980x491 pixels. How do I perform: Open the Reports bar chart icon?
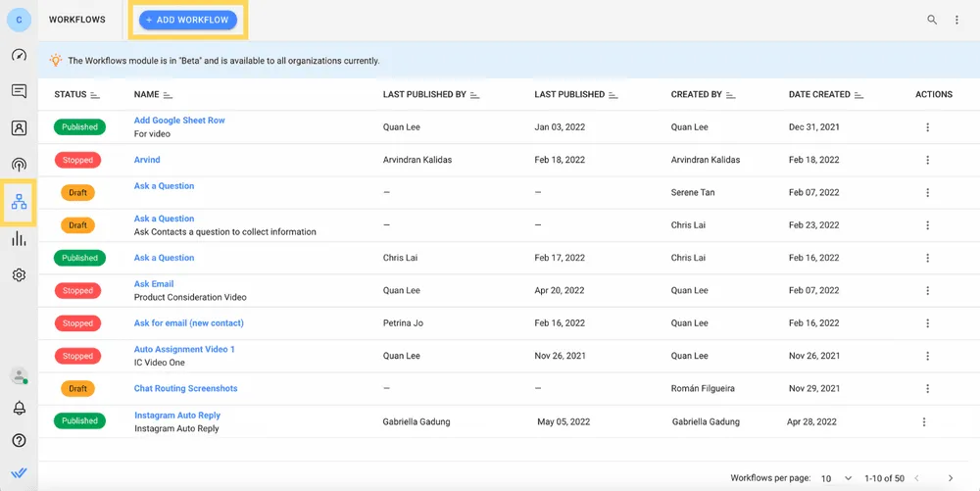coord(19,238)
